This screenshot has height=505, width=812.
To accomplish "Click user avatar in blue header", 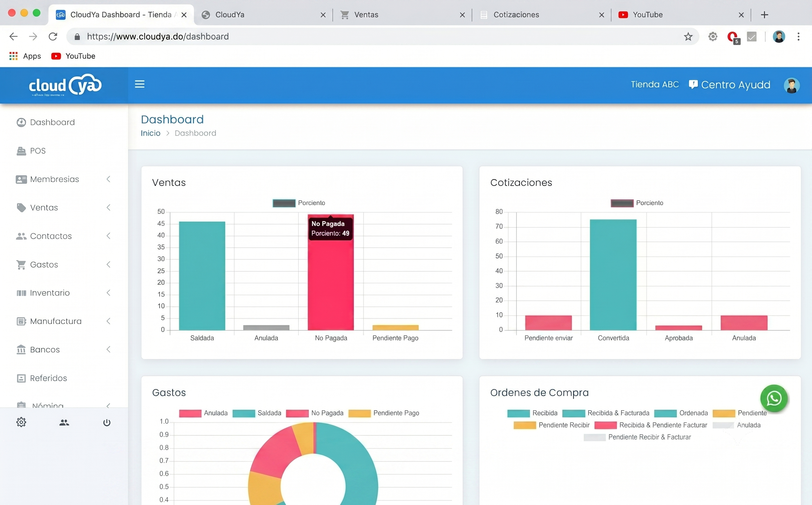I will [792, 85].
